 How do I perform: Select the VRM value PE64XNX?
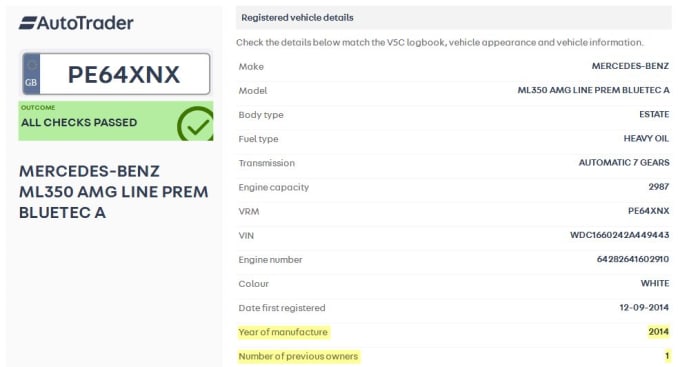[x=649, y=211]
